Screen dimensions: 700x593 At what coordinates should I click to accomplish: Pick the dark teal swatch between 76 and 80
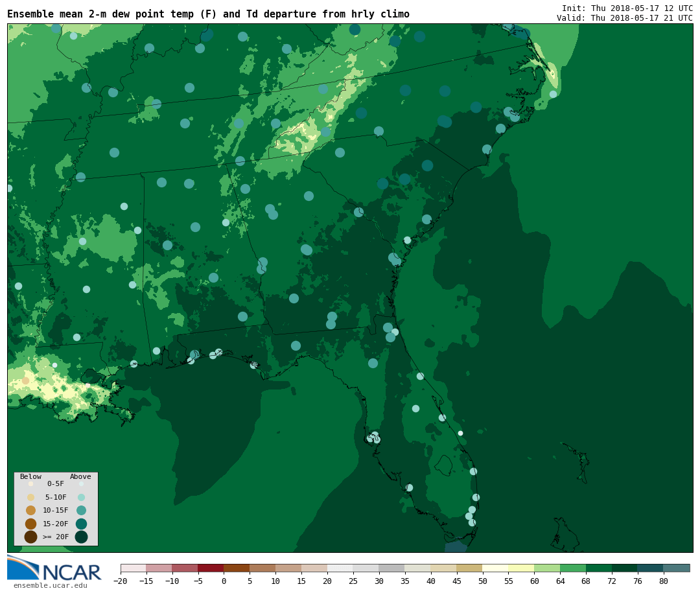651,568
